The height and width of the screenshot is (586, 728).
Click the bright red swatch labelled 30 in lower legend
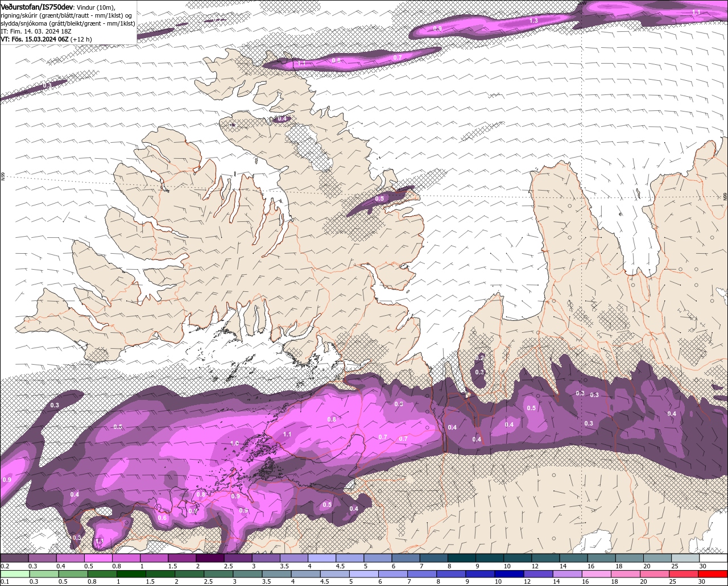click(713, 573)
